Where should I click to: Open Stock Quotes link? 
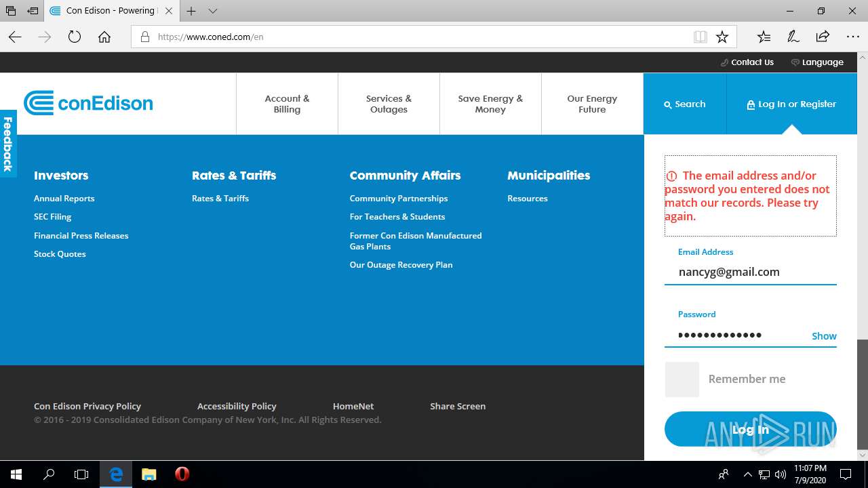click(60, 254)
